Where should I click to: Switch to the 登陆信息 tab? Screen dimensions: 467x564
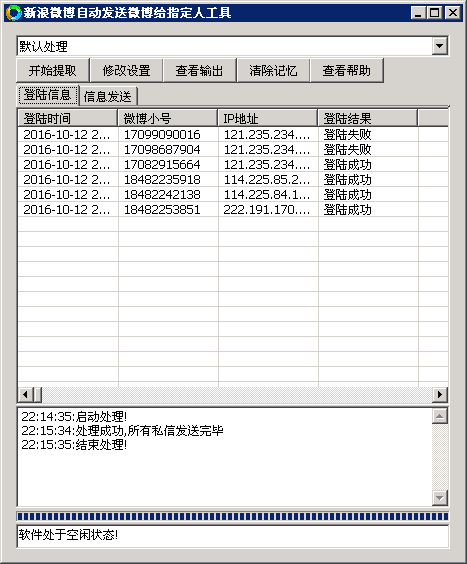[x=48, y=95]
